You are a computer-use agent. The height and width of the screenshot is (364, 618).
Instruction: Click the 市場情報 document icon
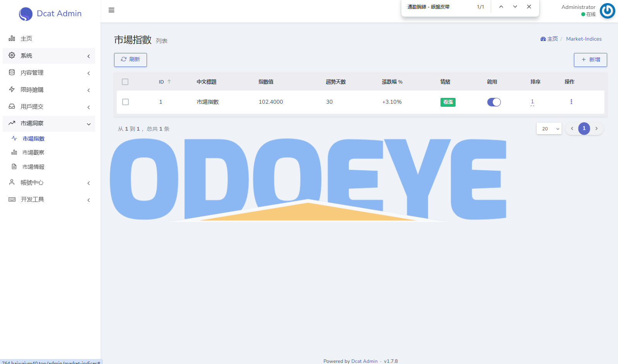point(14,167)
